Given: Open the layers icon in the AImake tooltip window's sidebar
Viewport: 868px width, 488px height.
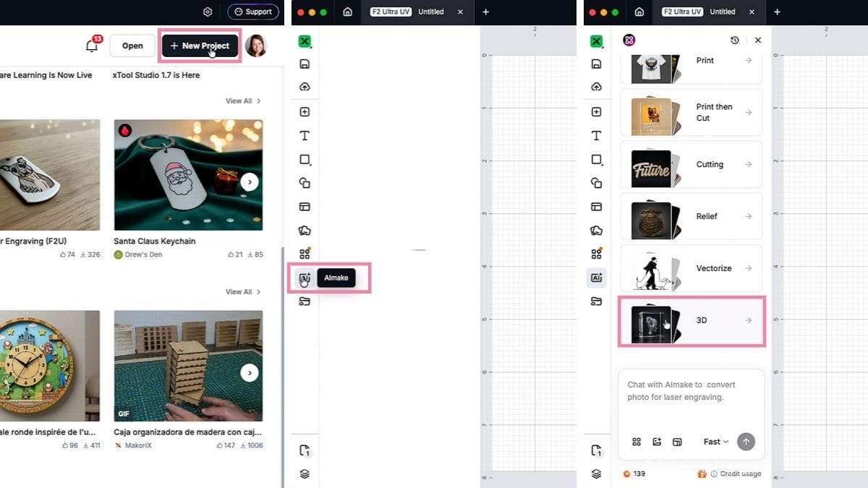Looking at the screenshot, I should tap(305, 474).
